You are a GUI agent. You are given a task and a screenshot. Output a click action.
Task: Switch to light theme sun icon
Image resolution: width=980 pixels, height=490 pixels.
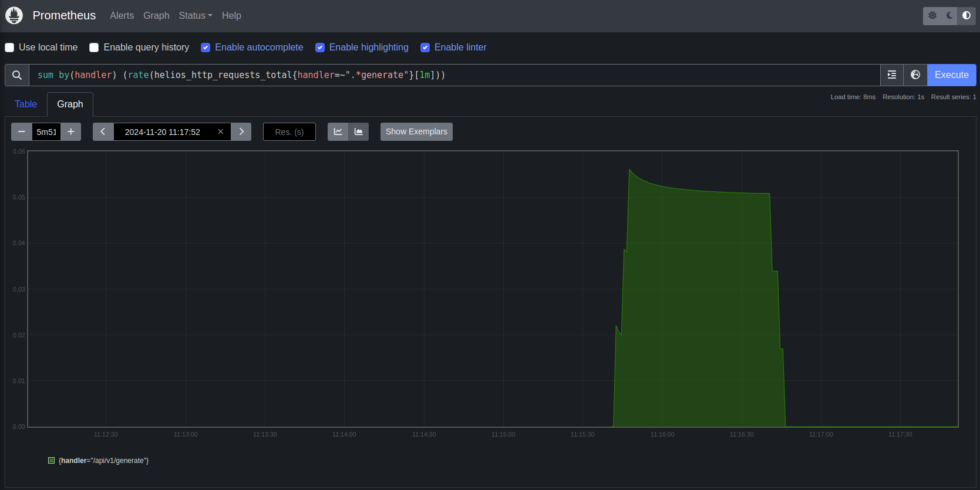point(932,16)
